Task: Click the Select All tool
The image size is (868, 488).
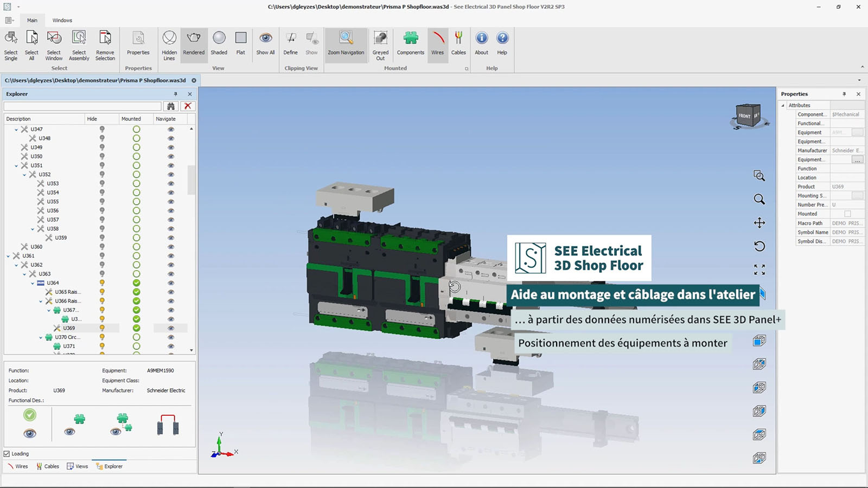Action: pos(31,46)
